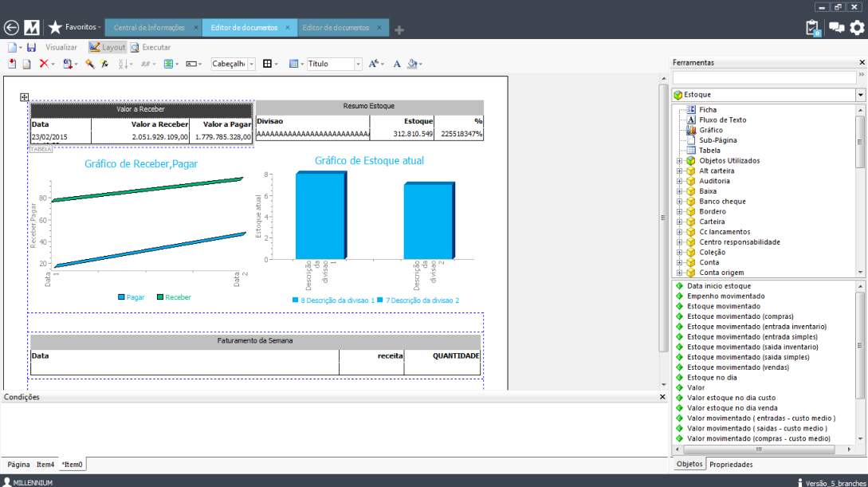The width and height of the screenshot is (868, 487).
Task: Expand the Auditoria tree node
Action: [680, 181]
